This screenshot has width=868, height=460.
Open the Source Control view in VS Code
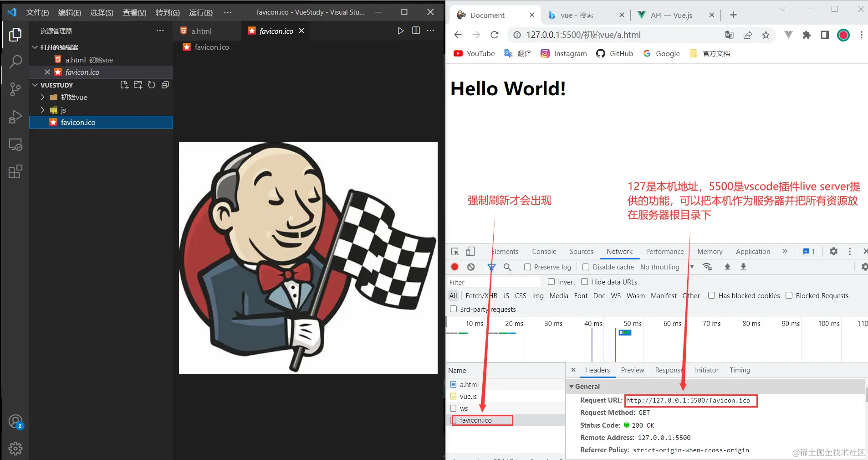pos(15,89)
